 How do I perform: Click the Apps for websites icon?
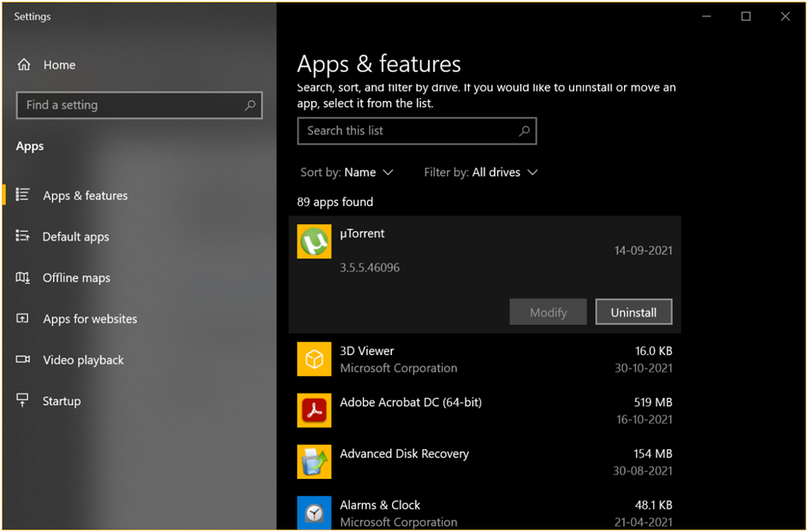coord(22,318)
